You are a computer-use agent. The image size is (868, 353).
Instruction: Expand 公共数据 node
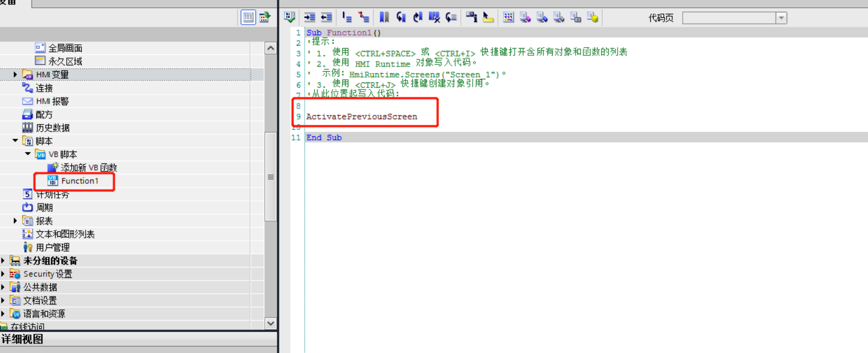[3, 287]
